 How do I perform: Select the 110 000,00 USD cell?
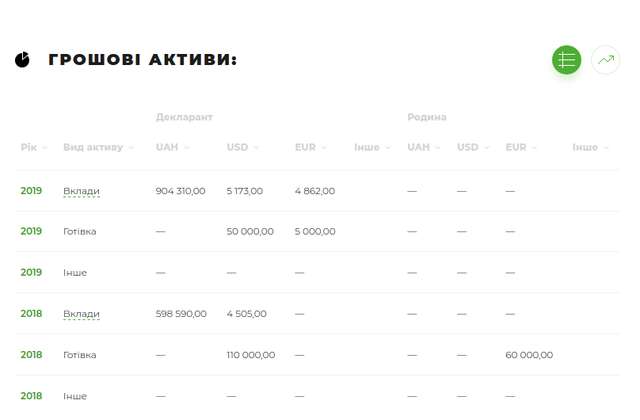pos(251,354)
